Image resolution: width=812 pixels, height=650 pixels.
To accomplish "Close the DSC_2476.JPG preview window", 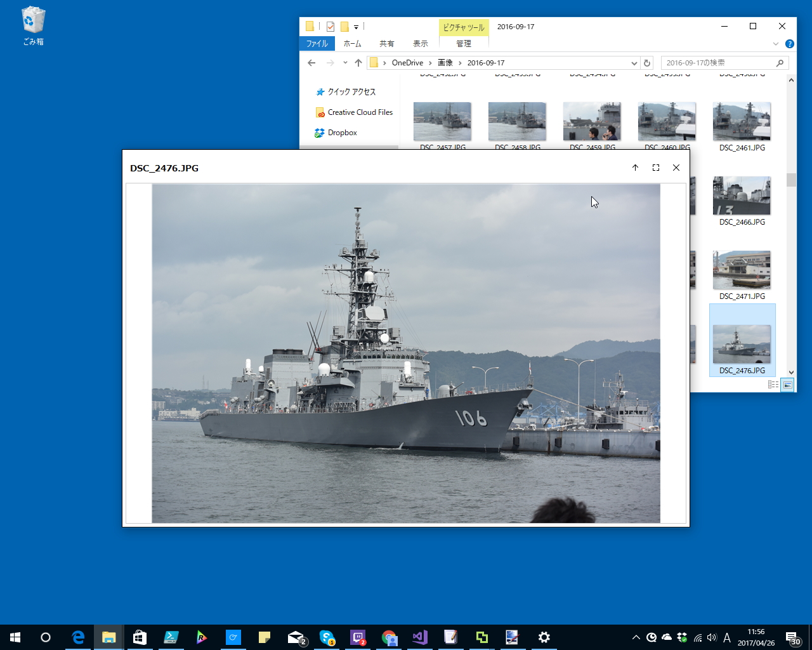I will (676, 168).
